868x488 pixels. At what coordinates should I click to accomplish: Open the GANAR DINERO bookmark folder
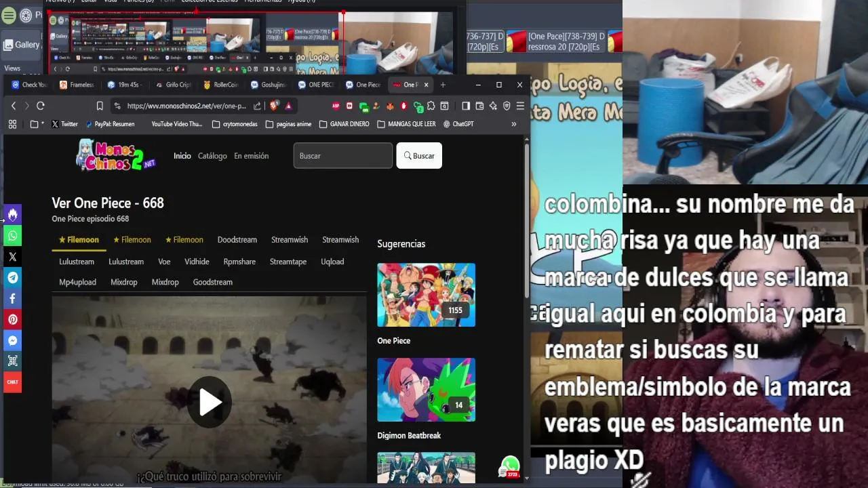point(344,124)
